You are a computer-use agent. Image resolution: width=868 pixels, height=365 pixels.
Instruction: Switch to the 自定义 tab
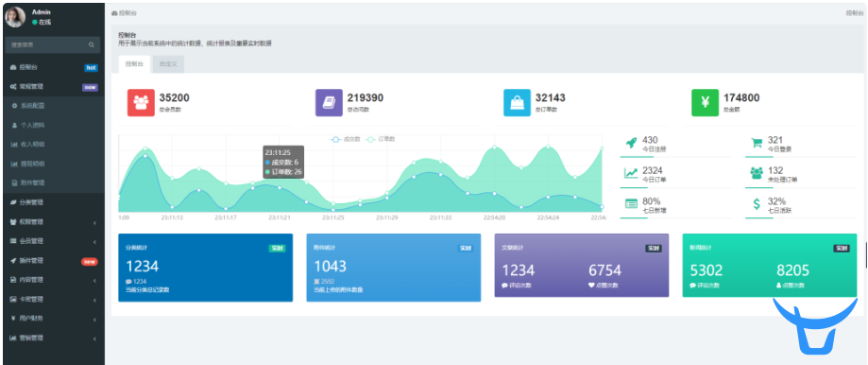coord(168,63)
